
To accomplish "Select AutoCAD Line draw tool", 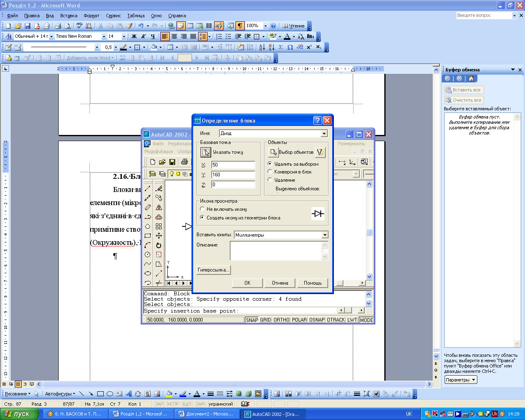I will (x=148, y=188).
